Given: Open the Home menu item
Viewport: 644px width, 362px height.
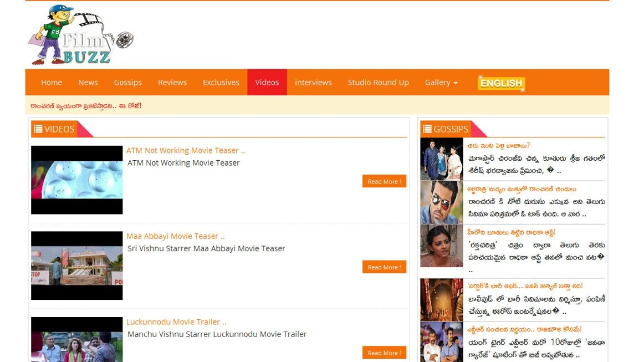Looking at the screenshot, I should (52, 83).
